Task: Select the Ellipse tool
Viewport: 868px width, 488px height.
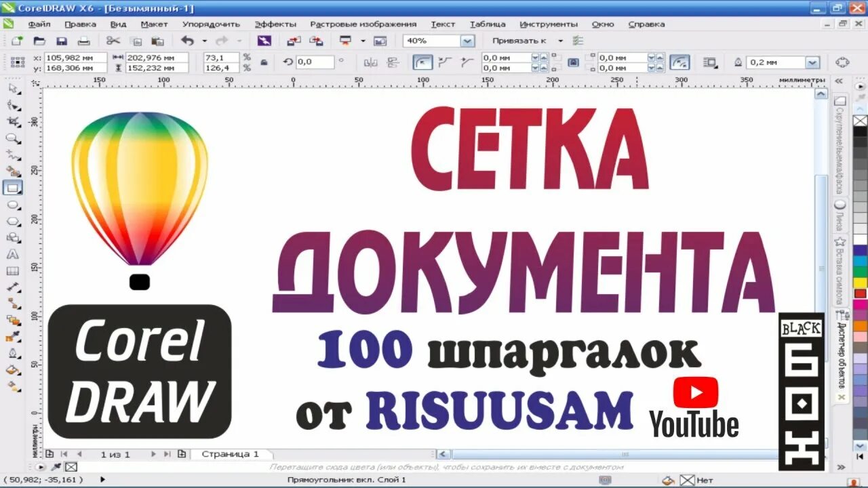Action: pyautogui.click(x=14, y=205)
